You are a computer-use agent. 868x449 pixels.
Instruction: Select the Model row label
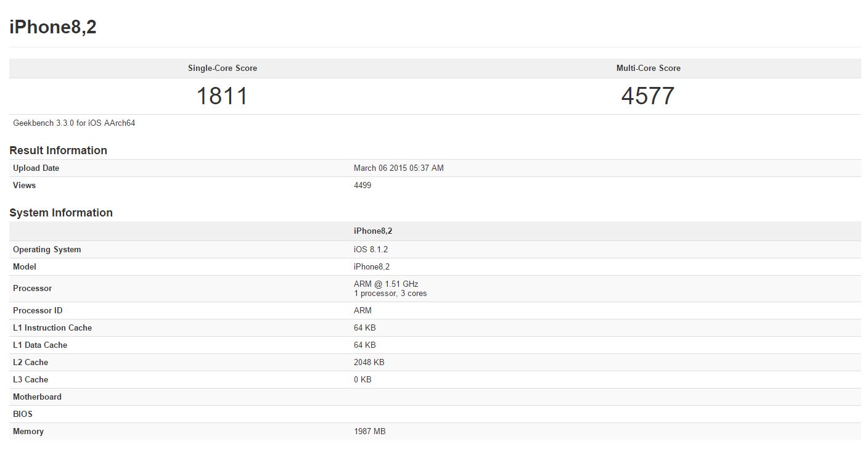click(x=25, y=267)
